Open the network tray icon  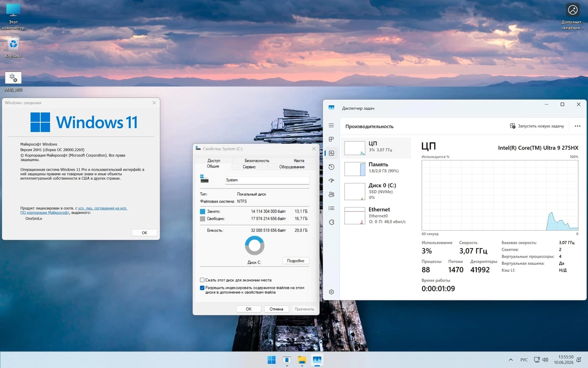537,360
